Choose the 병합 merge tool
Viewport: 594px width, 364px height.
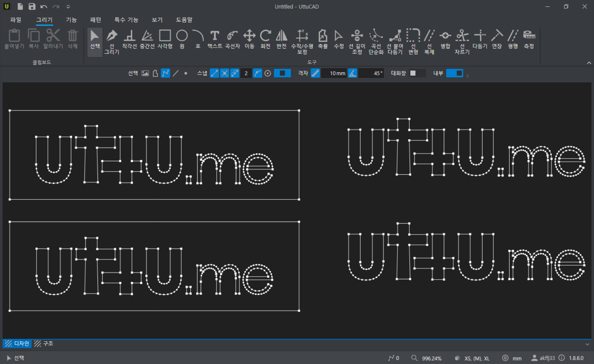445,39
